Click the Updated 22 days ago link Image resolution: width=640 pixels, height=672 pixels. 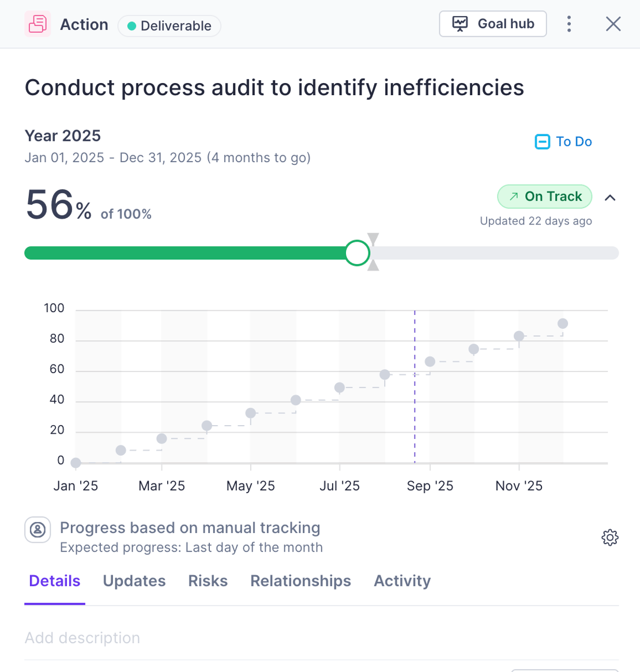536,221
